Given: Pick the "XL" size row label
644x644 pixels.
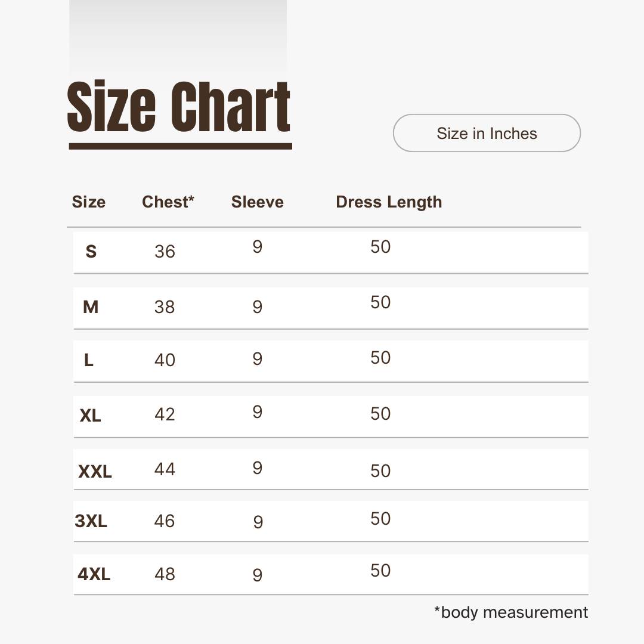Looking at the screenshot, I should pyautogui.click(x=91, y=416).
